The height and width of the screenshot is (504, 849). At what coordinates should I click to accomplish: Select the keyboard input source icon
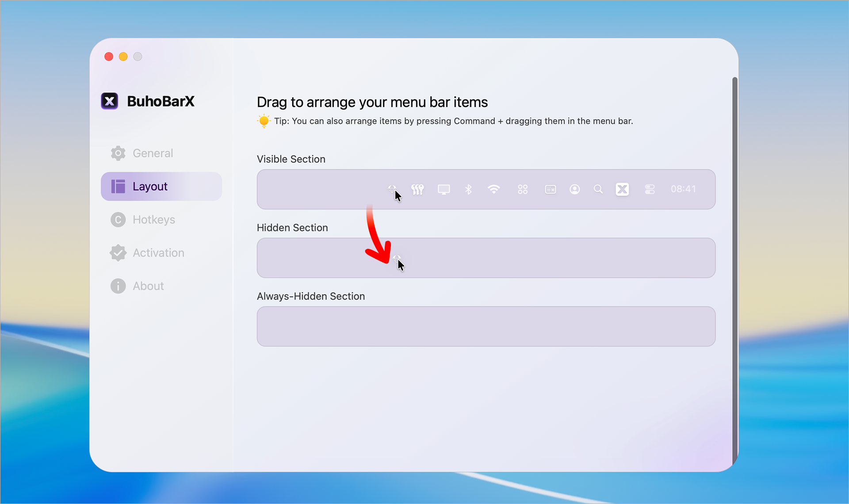click(x=550, y=190)
